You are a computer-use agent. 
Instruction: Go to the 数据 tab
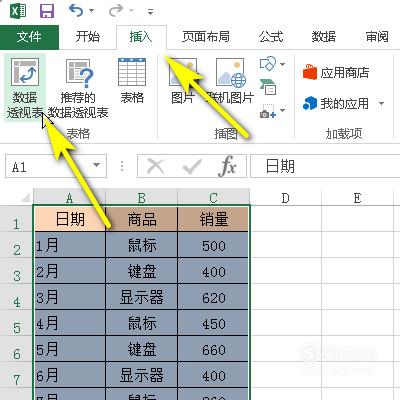click(x=324, y=37)
